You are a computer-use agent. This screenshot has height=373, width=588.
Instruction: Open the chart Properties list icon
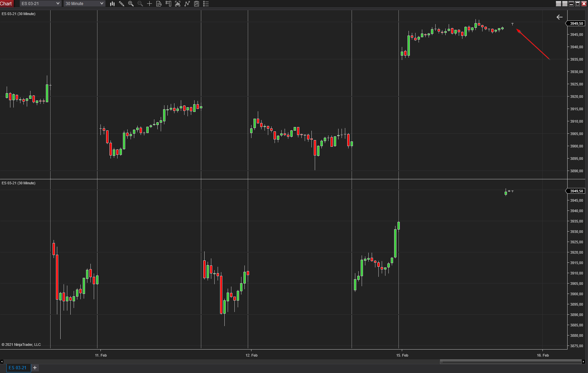pos(206,4)
